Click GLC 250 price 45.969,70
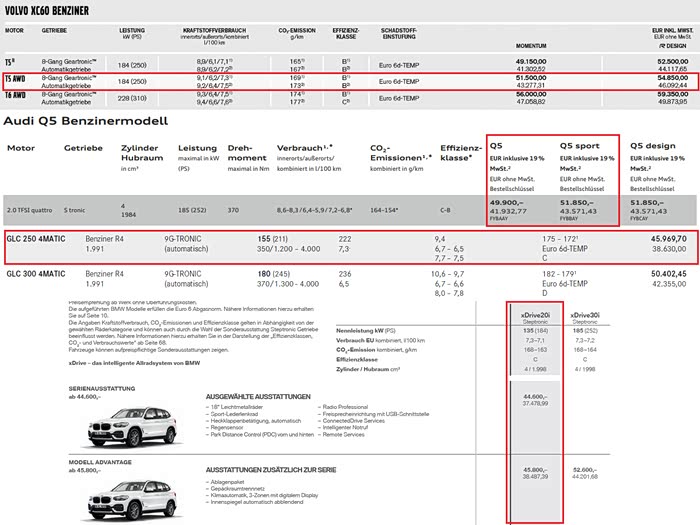The image size is (700, 525). pyautogui.click(x=668, y=239)
